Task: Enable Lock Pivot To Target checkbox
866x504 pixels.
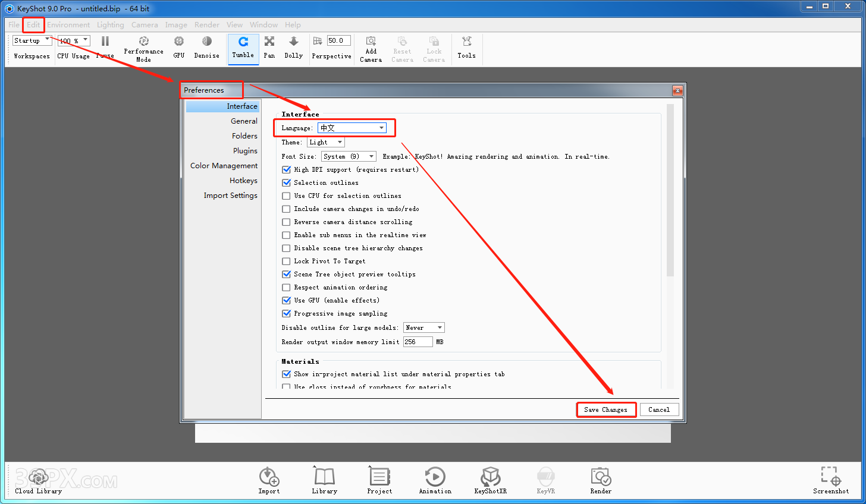Action: 287,262
